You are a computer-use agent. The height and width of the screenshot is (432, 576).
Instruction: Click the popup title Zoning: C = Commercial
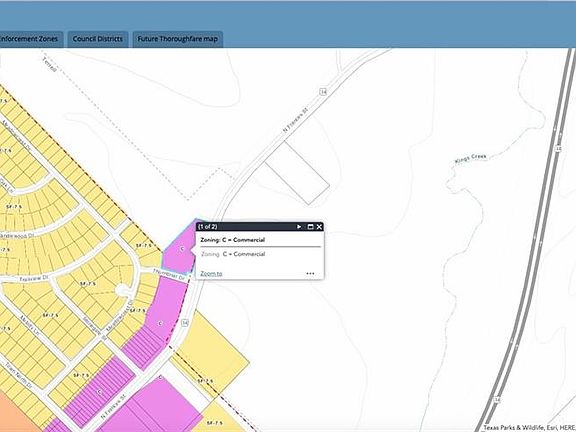coord(233,240)
